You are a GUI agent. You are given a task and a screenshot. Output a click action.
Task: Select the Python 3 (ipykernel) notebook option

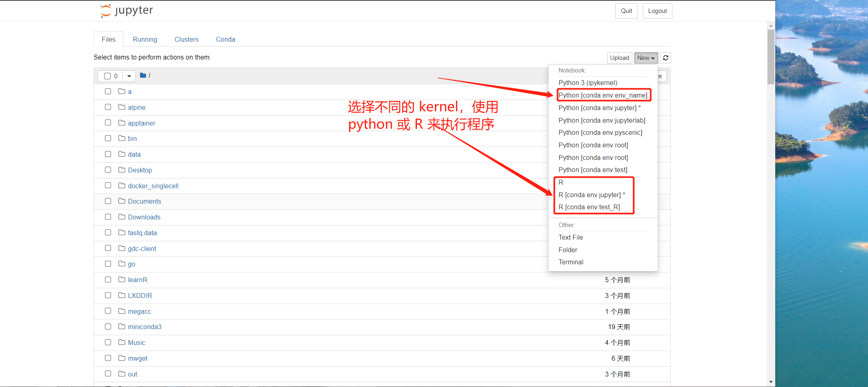coord(587,83)
